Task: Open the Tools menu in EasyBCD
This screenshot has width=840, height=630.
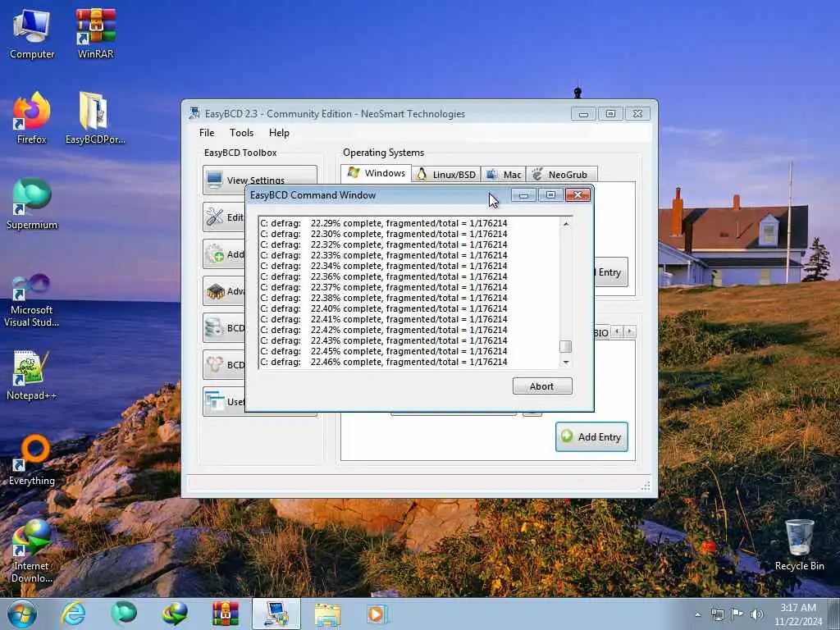Action: click(242, 133)
